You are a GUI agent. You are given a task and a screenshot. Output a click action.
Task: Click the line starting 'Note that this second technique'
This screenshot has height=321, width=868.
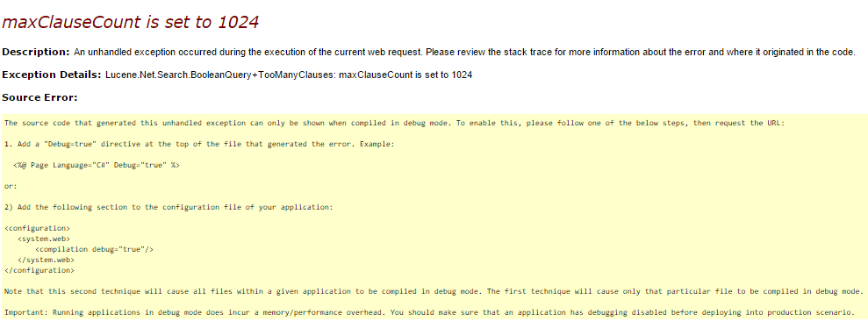[x=434, y=291]
